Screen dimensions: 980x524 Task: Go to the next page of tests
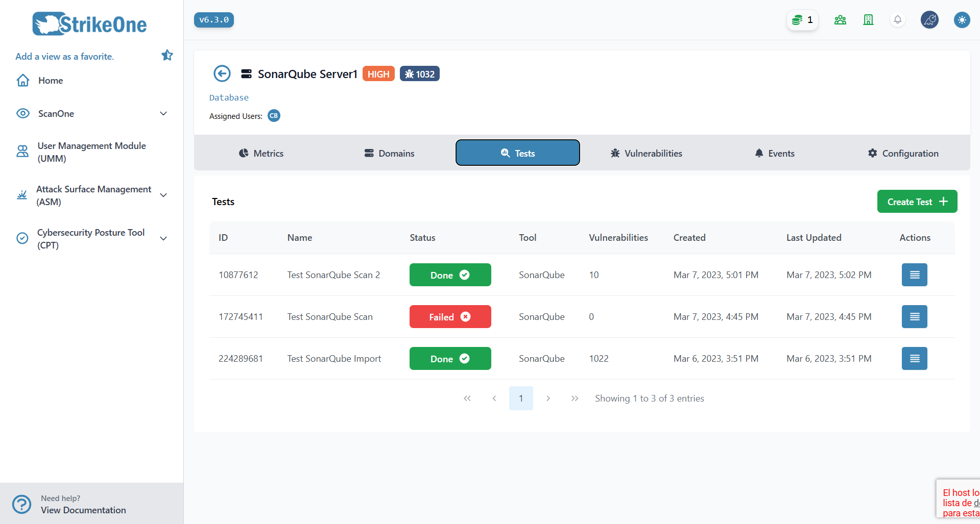[548, 398]
